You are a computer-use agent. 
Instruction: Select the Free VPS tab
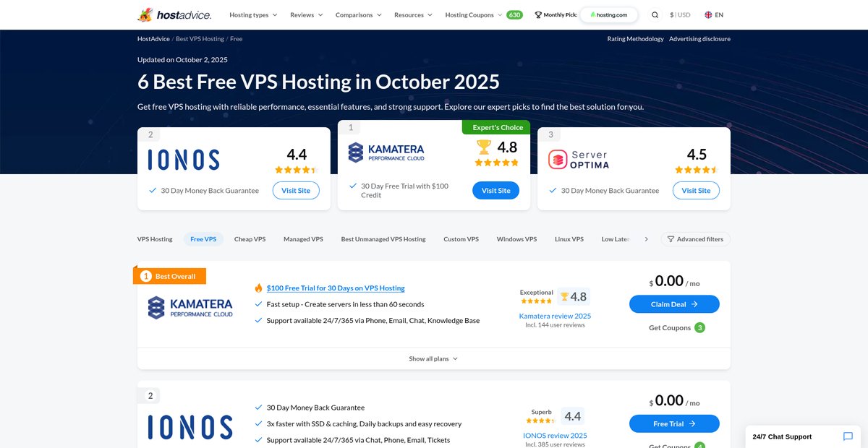[203, 239]
